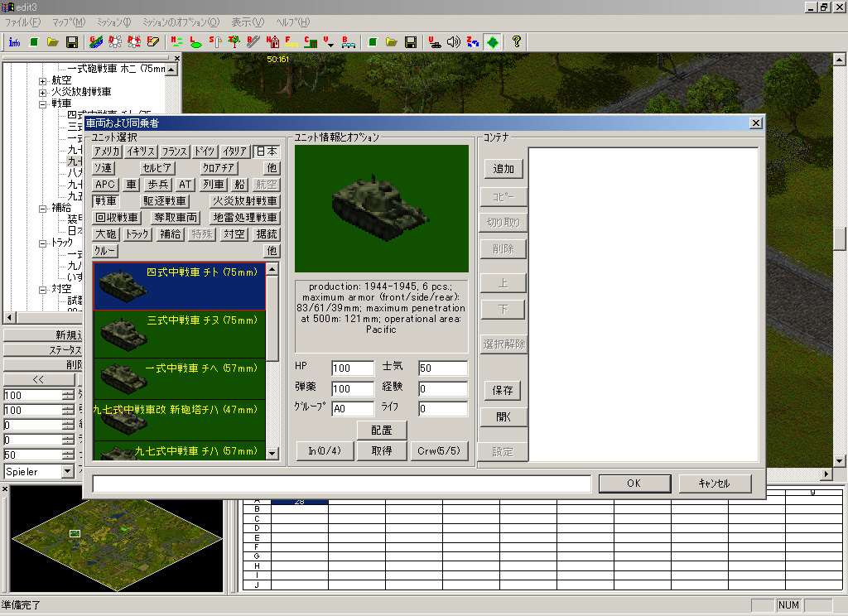
Task: Click the 追加 button in container panel
Action: 503,169
